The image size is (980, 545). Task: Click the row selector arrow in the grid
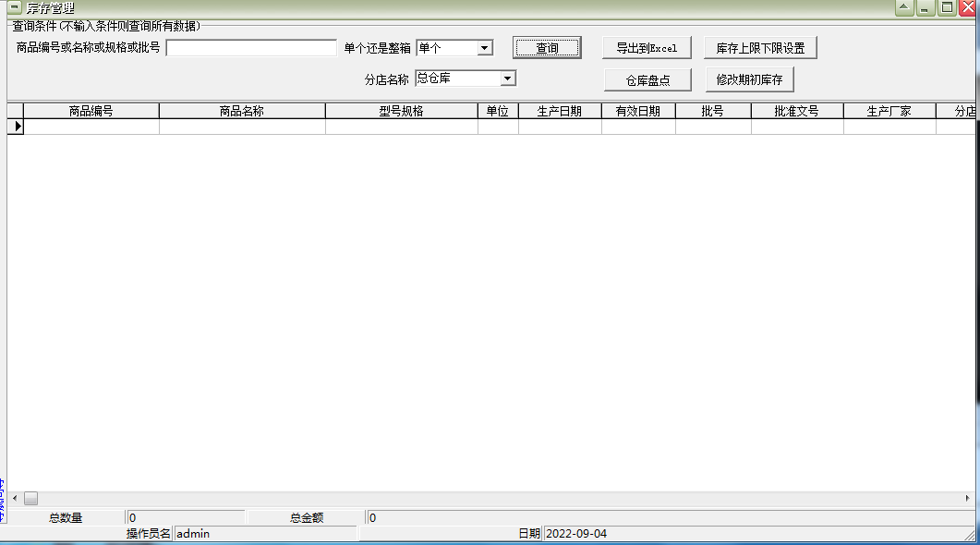click(x=16, y=127)
